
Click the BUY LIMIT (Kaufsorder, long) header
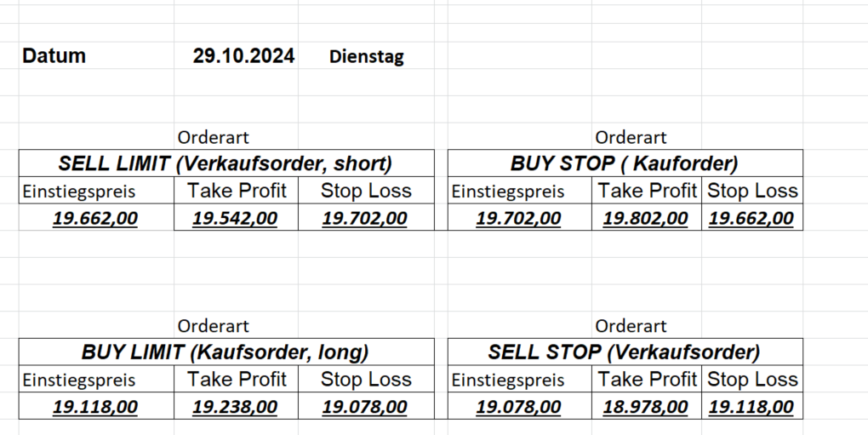(x=226, y=352)
